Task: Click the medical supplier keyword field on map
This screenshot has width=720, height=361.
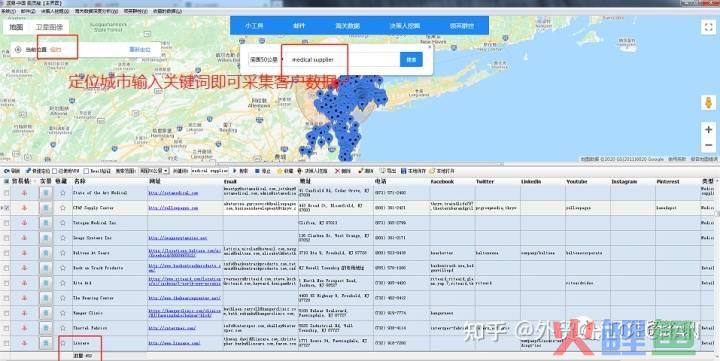Action: (342, 60)
